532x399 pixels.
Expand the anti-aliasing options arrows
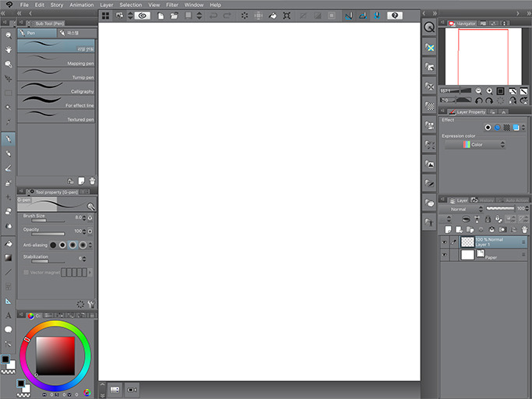[90, 245]
